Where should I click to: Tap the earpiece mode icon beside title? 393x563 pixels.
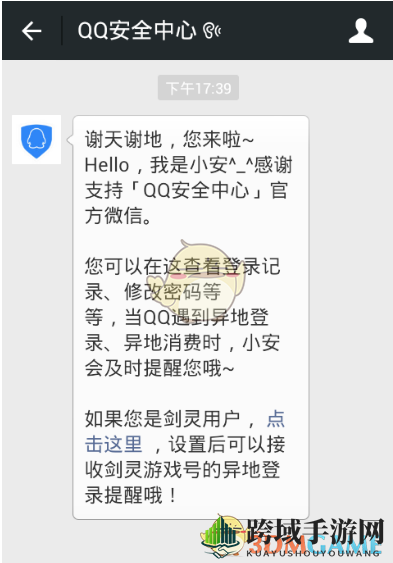tap(212, 31)
